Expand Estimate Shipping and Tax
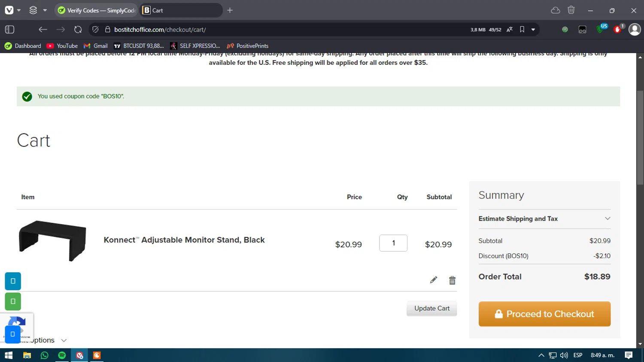The width and height of the screenshot is (644, 362). pyautogui.click(x=544, y=219)
